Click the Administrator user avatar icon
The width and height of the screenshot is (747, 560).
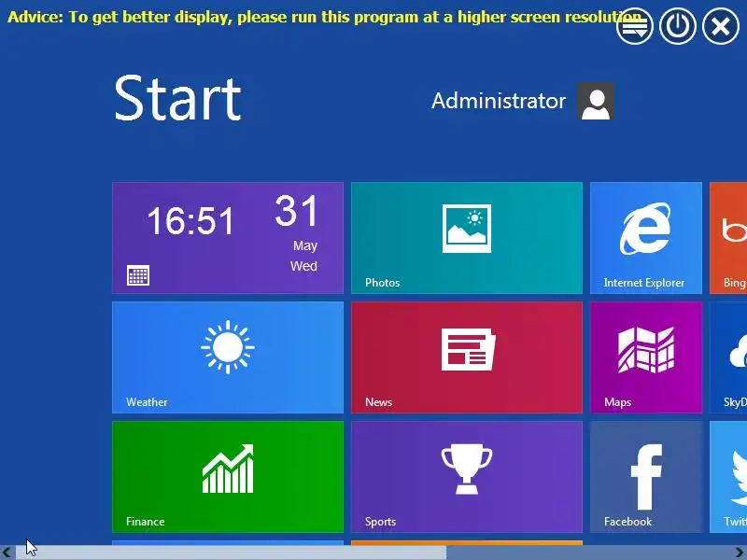tap(596, 101)
